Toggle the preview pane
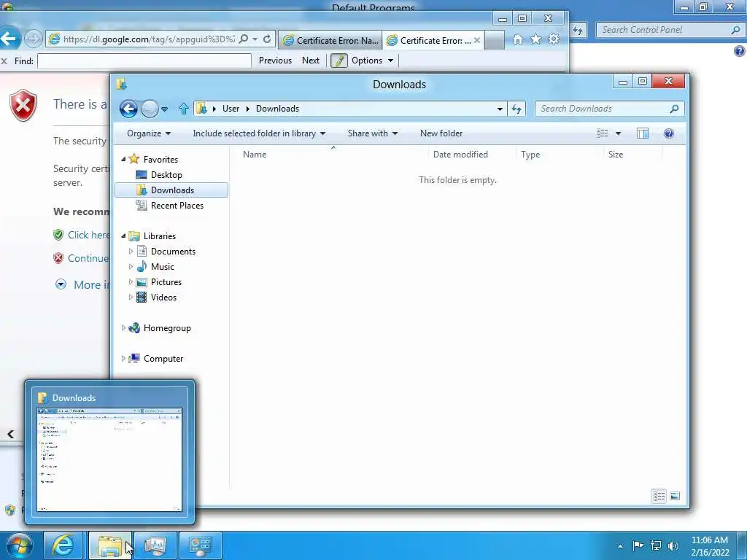The image size is (747, 560). 643,133
